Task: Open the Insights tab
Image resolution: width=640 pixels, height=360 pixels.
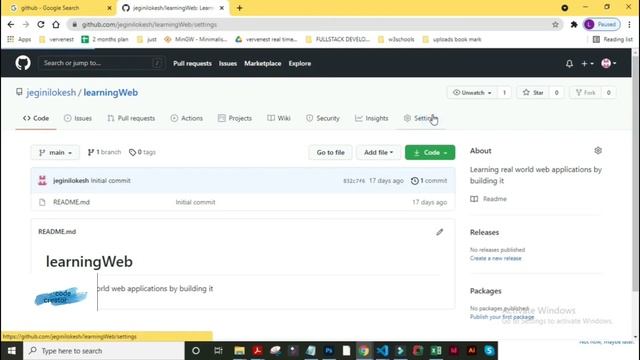Action: pyautogui.click(x=371, y=118)
